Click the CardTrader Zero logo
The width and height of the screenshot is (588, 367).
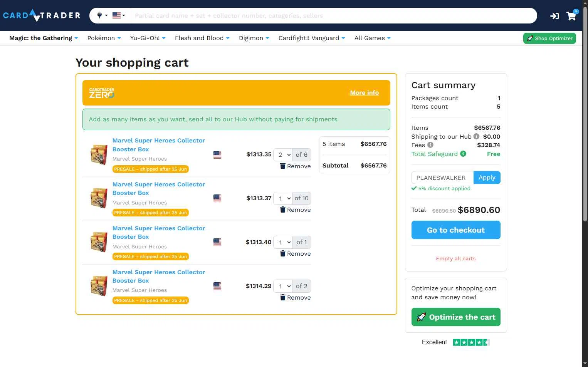(x=102, y=93)
